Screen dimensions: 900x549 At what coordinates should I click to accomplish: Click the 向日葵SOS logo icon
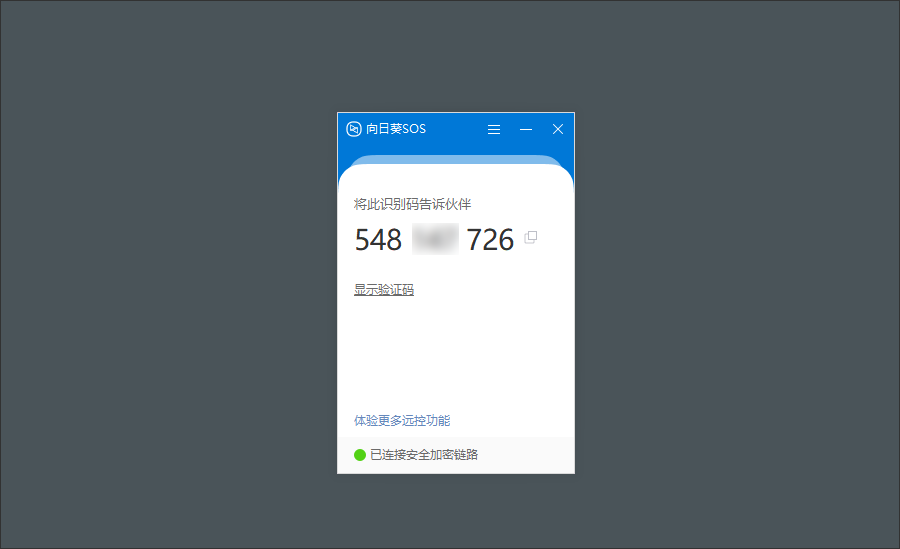pos(354,129)
